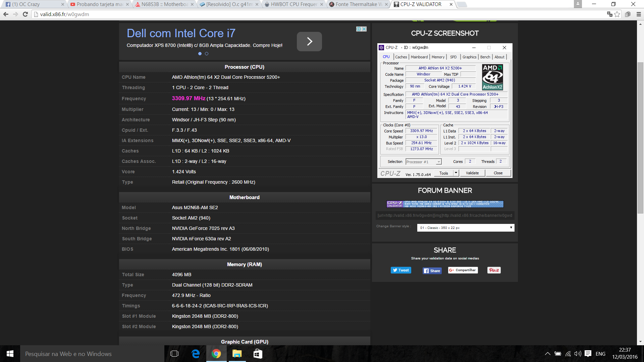
Task: Click the 'Asus M2N68-AM SE2' model text
Action: [195, 207]
